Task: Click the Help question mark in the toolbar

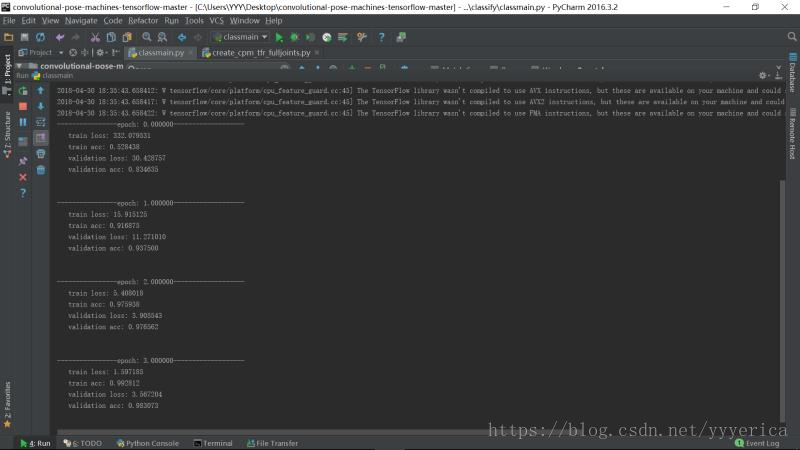Action: [381, 37]
